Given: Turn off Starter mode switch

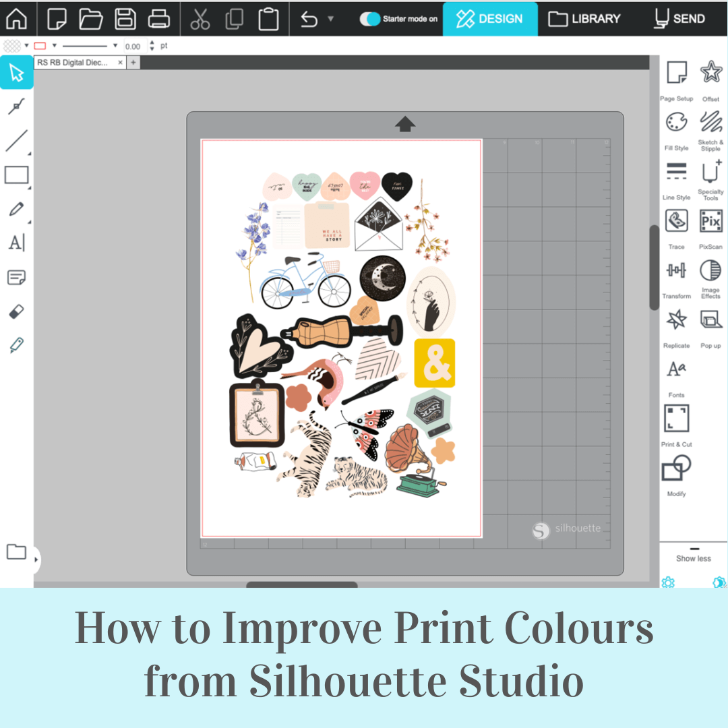Looking at the screenshot, I should tap(370, 19).
